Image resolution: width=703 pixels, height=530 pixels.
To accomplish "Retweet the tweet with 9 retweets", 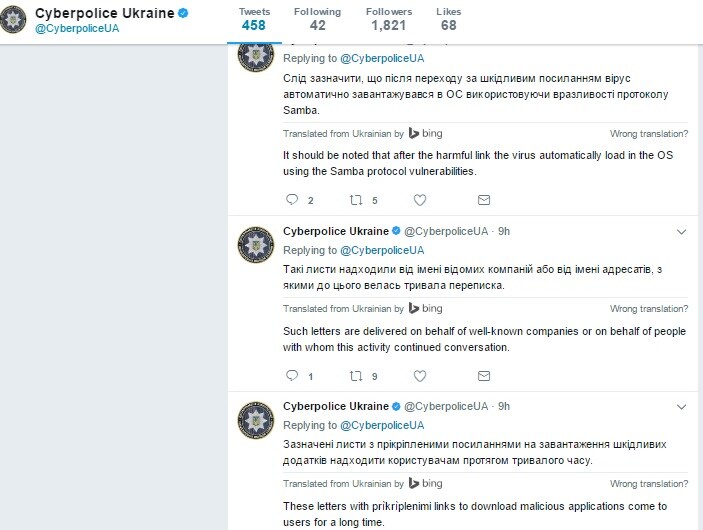I will tap(356, 376).
